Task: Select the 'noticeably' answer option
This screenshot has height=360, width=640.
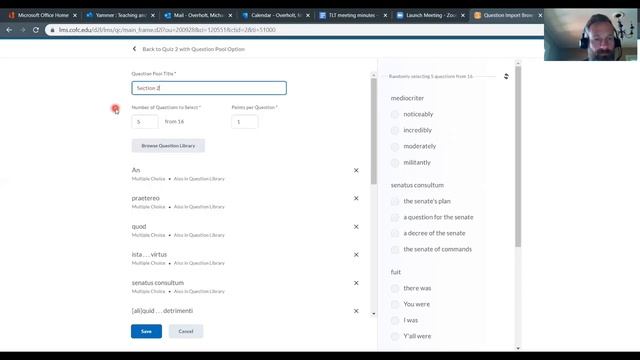Action: 395,114
